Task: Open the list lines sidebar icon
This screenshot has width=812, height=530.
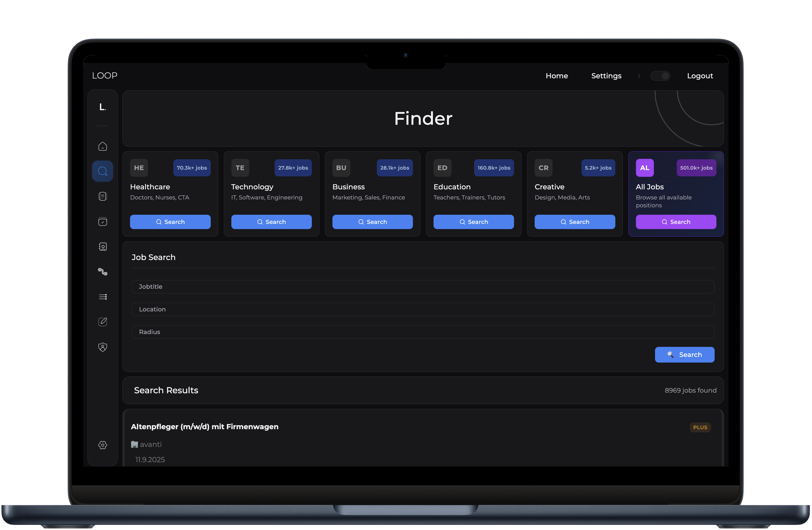Action: pyautogui.click(x=103, y=297)
